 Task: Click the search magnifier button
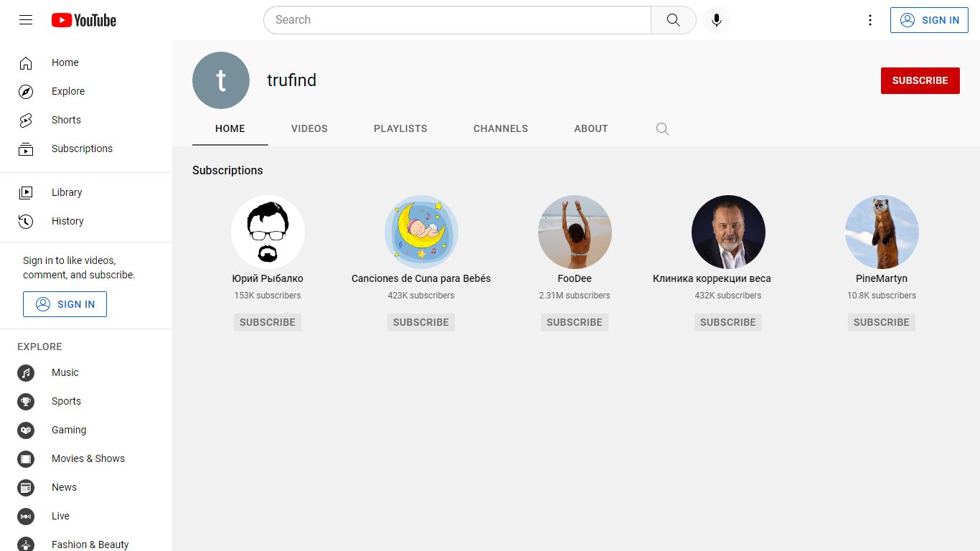tap(673, 20)
